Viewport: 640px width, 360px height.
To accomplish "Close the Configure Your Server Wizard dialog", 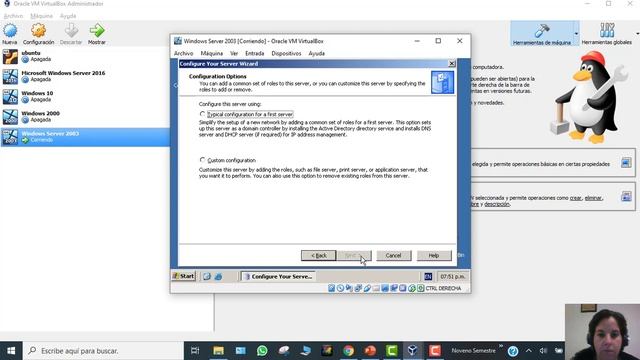I will 452,64.
